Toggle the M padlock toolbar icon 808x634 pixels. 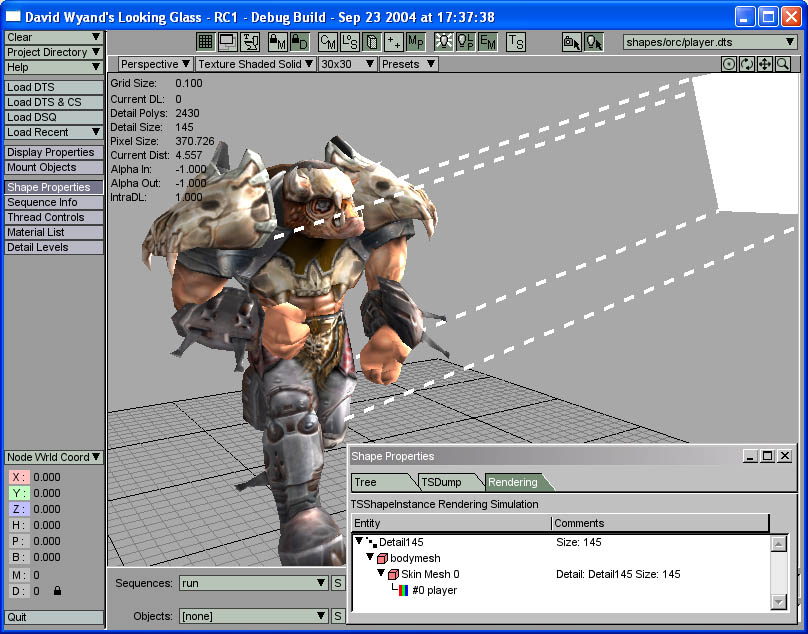point(277,42)
